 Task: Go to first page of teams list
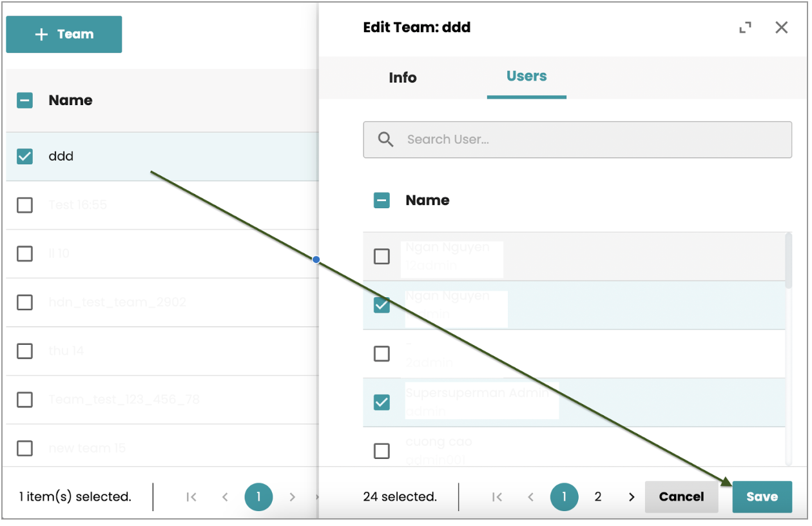pyautogui.click(x=191, y=497)
